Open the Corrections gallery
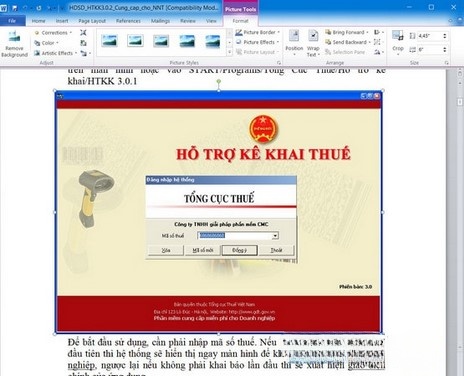The width and height of the screenshot is (464, 376). click(x=53, y=33)
